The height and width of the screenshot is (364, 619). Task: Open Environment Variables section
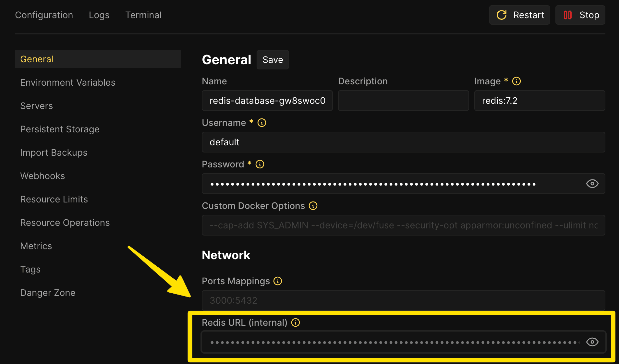click(98, 82)
